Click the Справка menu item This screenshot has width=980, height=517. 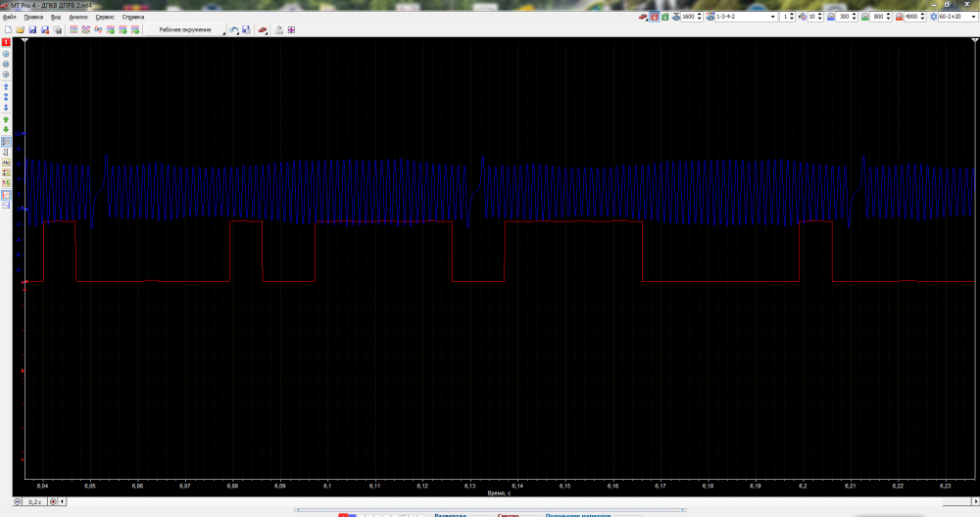click(132, 17)
